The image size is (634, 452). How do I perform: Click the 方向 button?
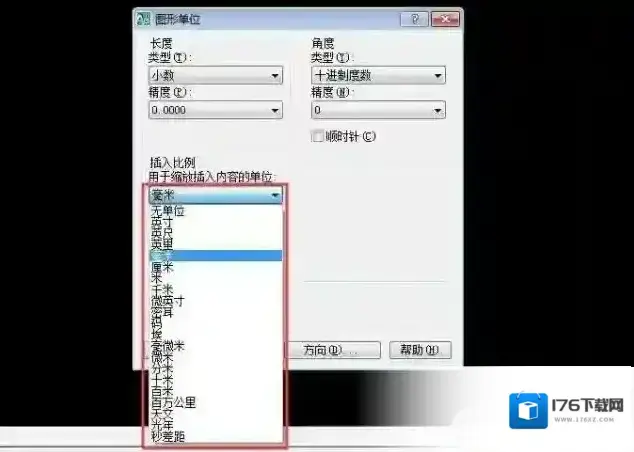click(x=334, y=350)
